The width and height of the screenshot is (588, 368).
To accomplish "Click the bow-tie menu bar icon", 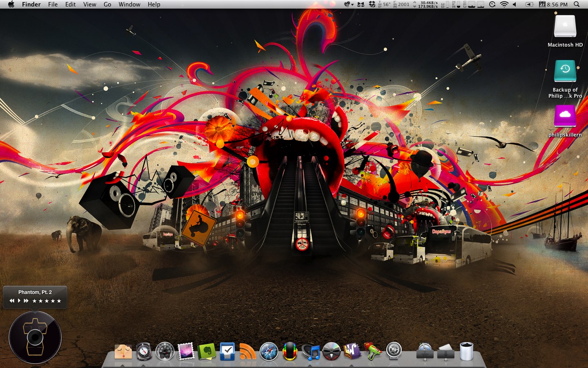I will 361,4.
